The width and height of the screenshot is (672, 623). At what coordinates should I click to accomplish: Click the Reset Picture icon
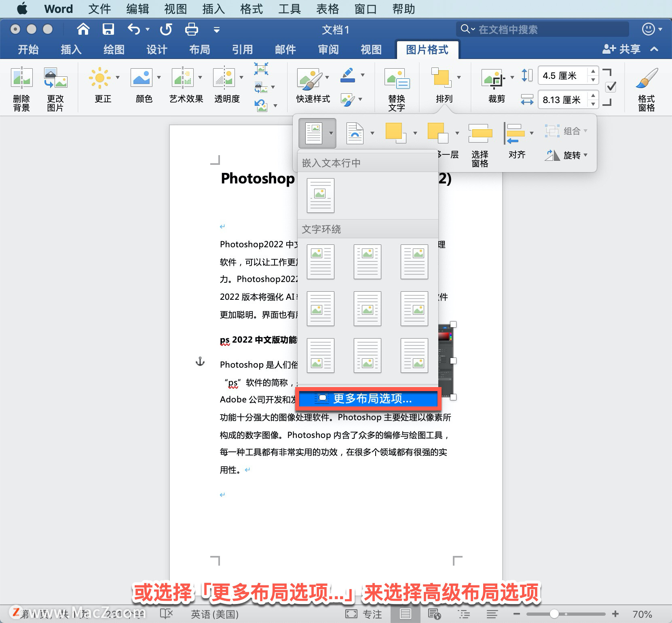[x=261, y=105]
